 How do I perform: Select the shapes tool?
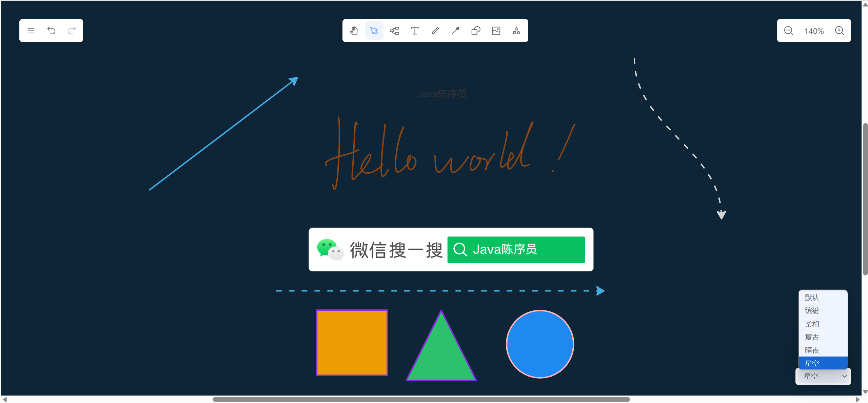click(476, 31)
